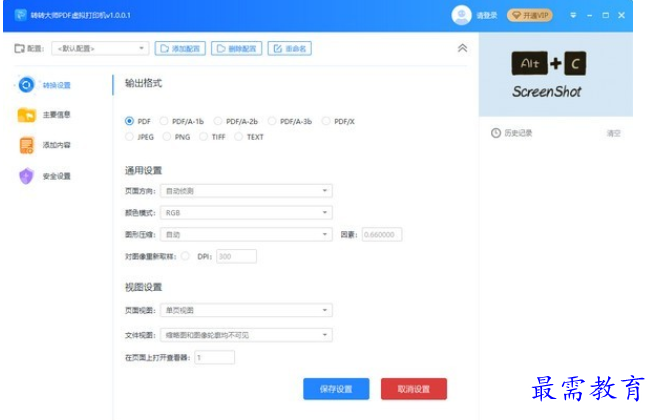Screen dimensions: 653x420
Task: Open the 颜色模式 RGB dropdown
Action: pyautogui.click(x=246, y=213)
